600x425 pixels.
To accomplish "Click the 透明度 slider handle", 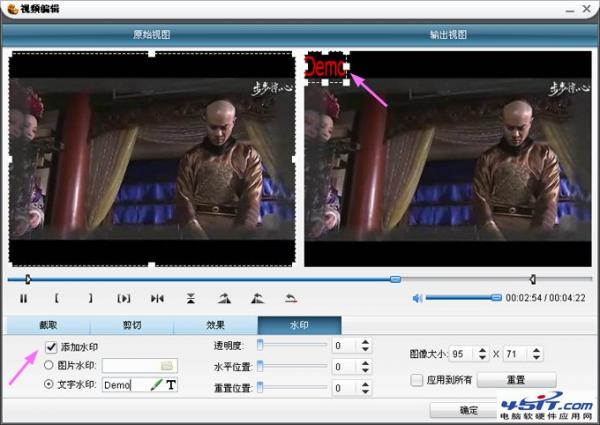I will pos(260,345).
